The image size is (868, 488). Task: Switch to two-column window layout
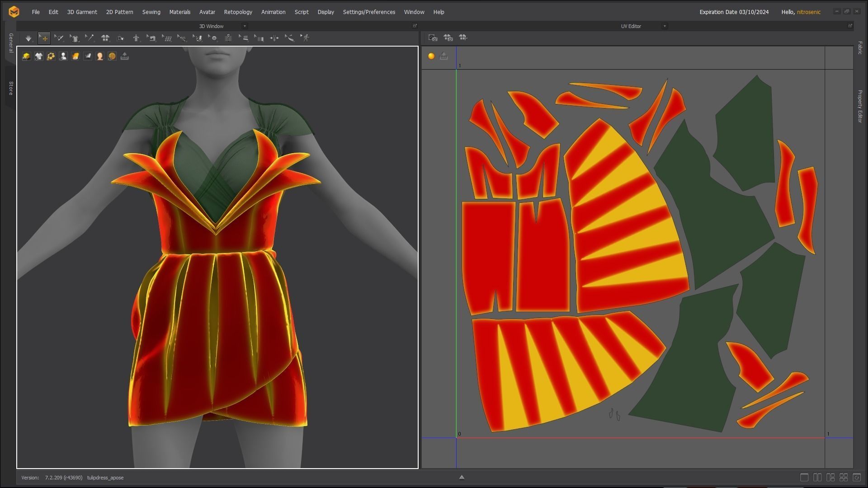(817, 477)
